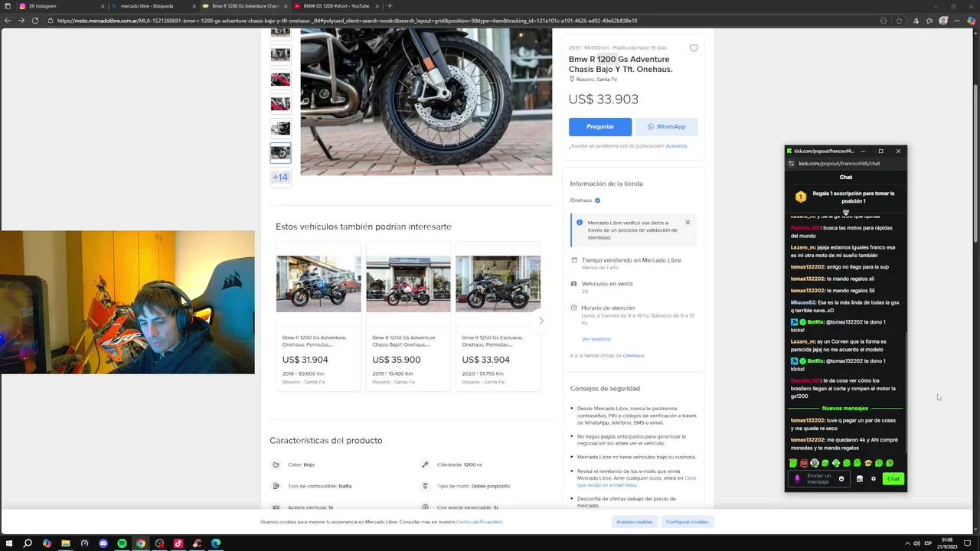
Task: Switch to the BMW GS 1200 YouTube tab
Action: [337, 6]
